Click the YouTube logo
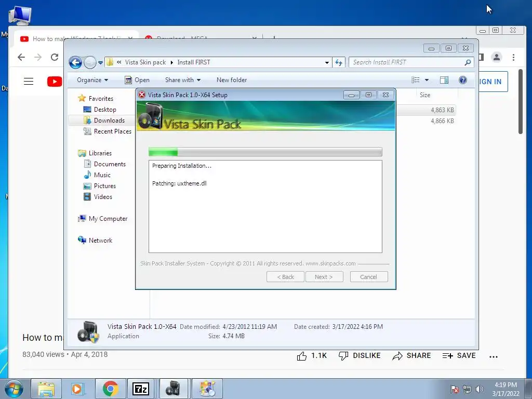The height and width of the screenshot is (399, 532). pyautogui.click(x=55, y=82)
